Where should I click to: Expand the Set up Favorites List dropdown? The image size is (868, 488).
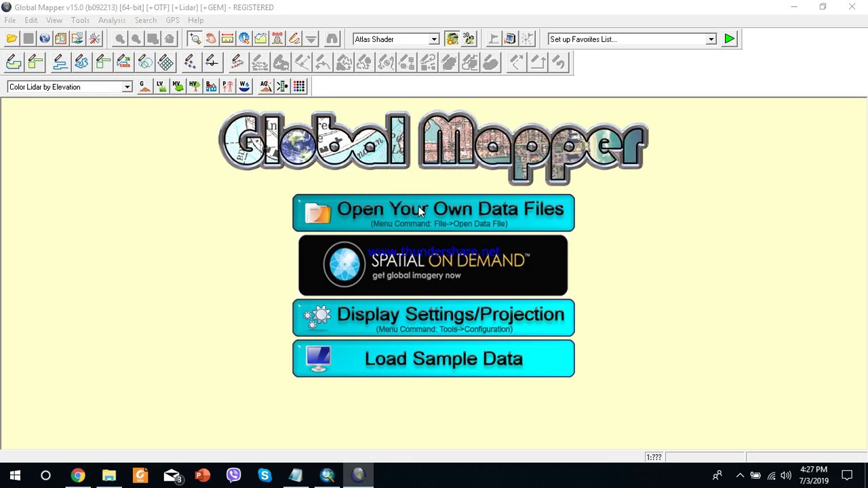tap(711, 39)
